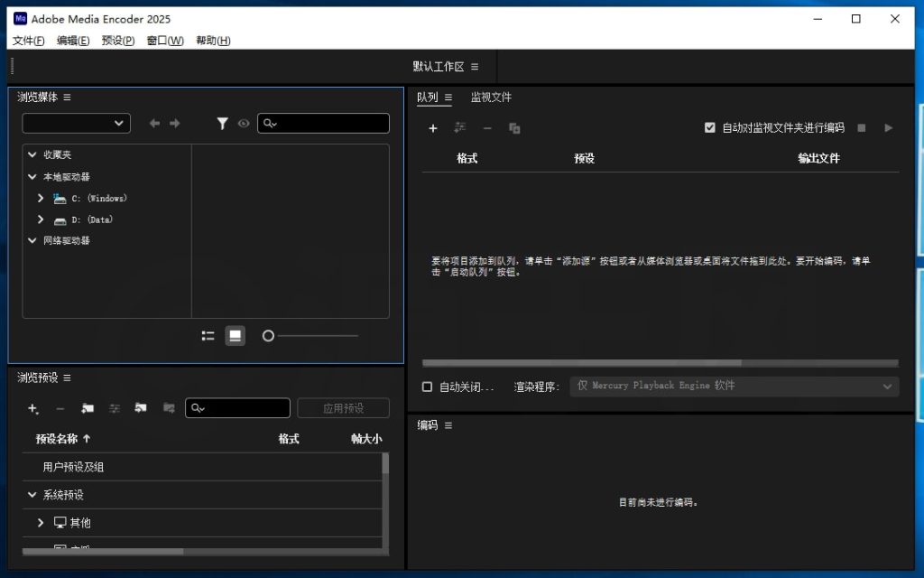This screenshot has height=578, width=924.
Task: Enable the 自动关闭 checkbox
Action: [x=427, y=387]
